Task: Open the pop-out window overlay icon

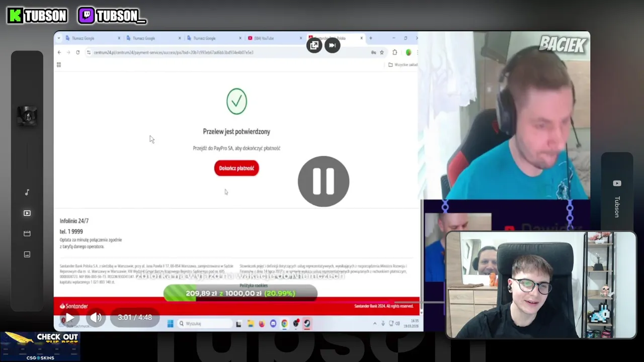Action: click(314, 45)
